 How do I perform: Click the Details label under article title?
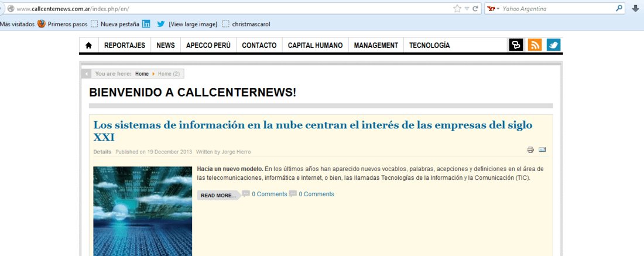point(102,152)
